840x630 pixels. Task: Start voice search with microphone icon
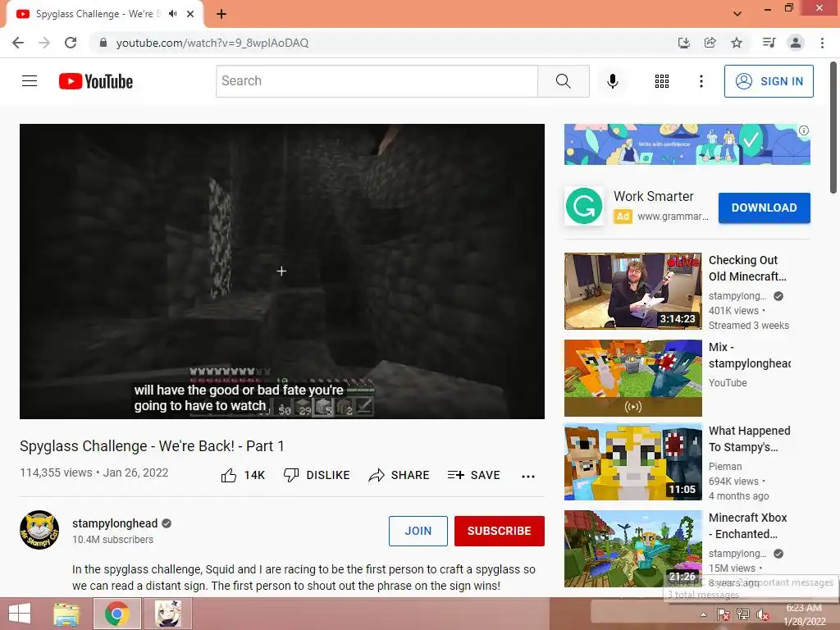612,81
